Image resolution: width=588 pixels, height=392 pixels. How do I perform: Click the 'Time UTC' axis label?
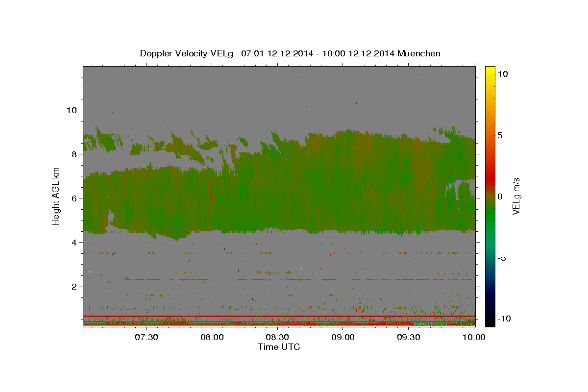coord(279,347)
